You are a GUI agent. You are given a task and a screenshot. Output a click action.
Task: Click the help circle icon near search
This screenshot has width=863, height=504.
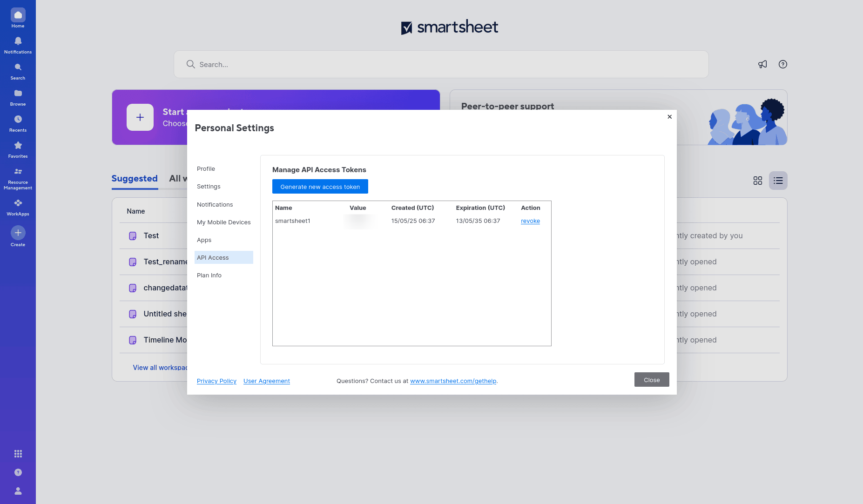click(783, 64)
